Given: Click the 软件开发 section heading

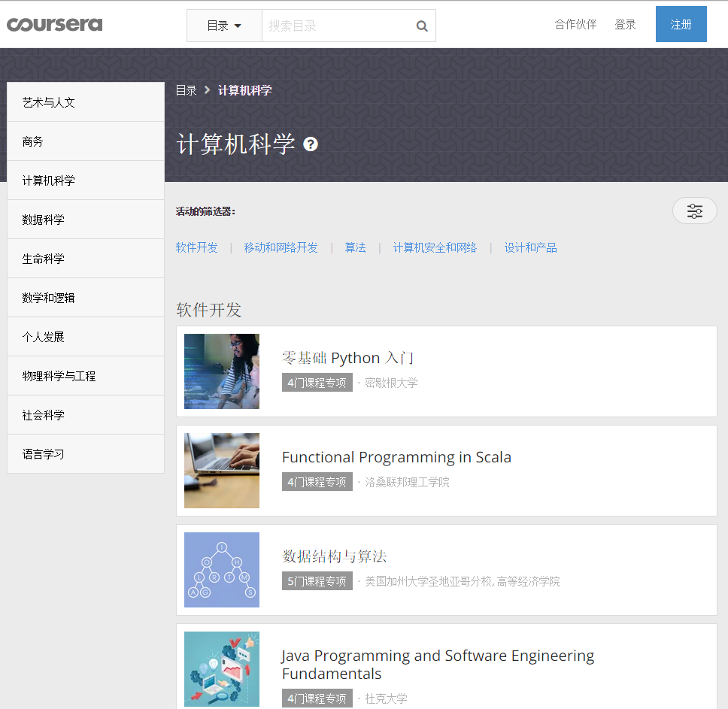Looking at the screenshot, I should pyautogui.click(x=209, y=310).
